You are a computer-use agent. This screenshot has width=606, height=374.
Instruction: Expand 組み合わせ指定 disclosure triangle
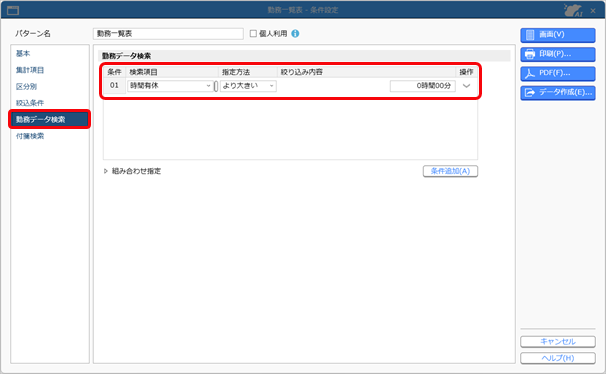pos(106,171)
